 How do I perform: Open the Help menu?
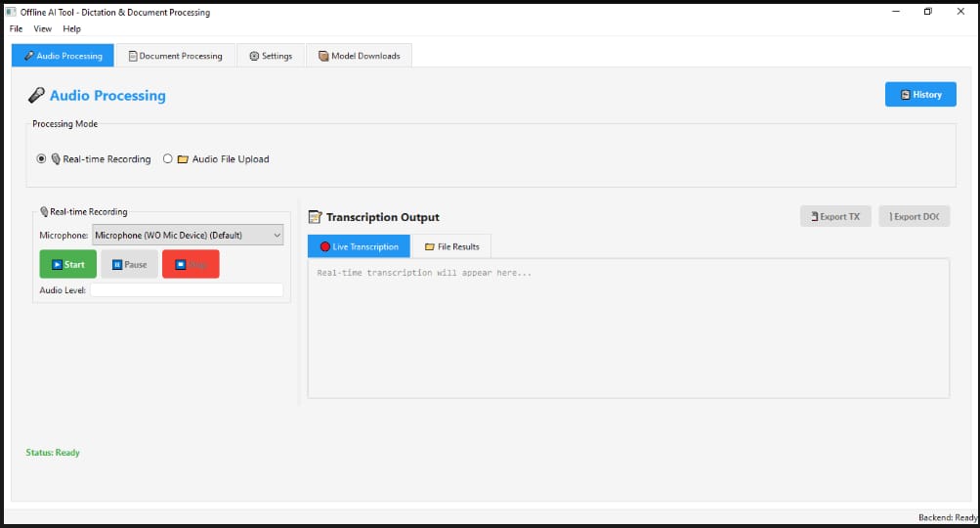(72, 28)
